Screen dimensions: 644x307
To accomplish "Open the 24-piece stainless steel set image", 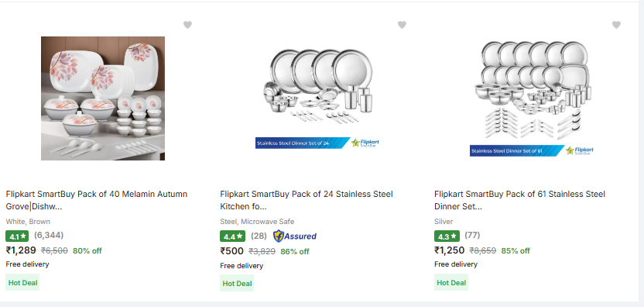I will (317, 98).
